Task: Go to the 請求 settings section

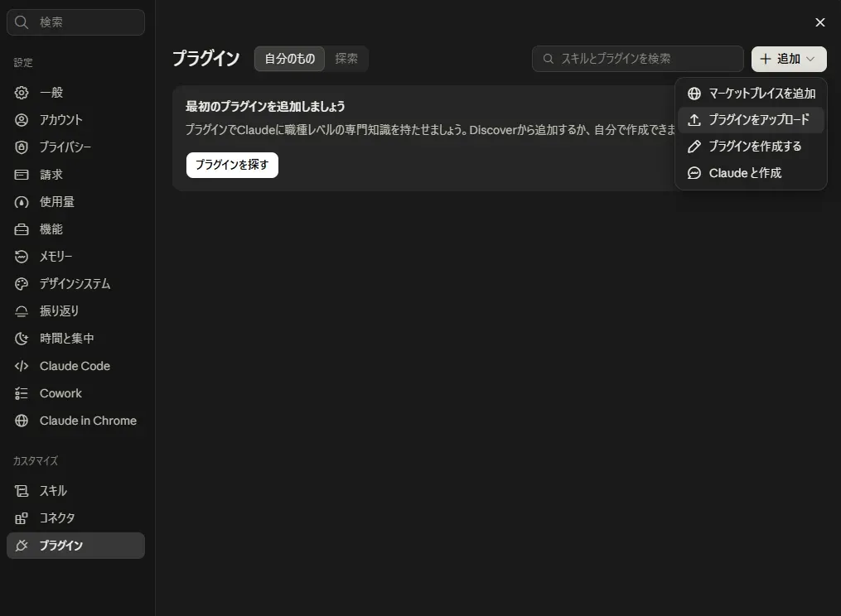Action: point(75,175)
